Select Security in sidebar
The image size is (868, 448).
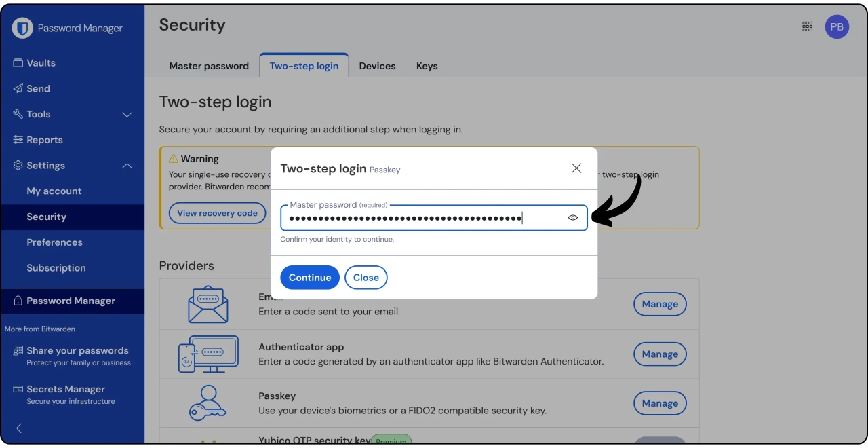[73, 217]
